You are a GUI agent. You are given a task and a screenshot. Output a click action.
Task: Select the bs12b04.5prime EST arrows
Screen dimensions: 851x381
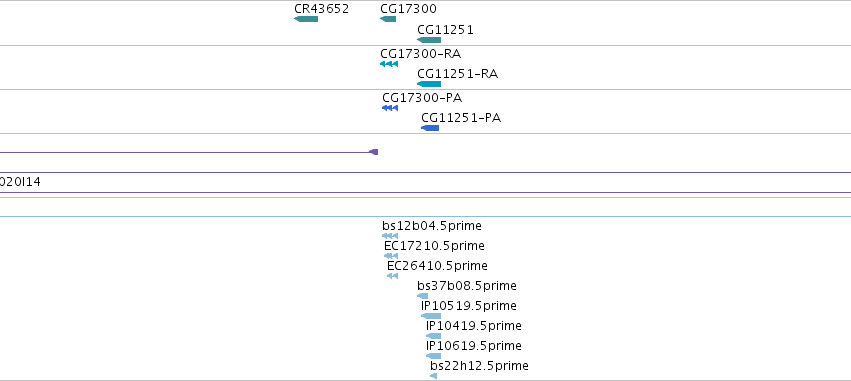point(390,236)
